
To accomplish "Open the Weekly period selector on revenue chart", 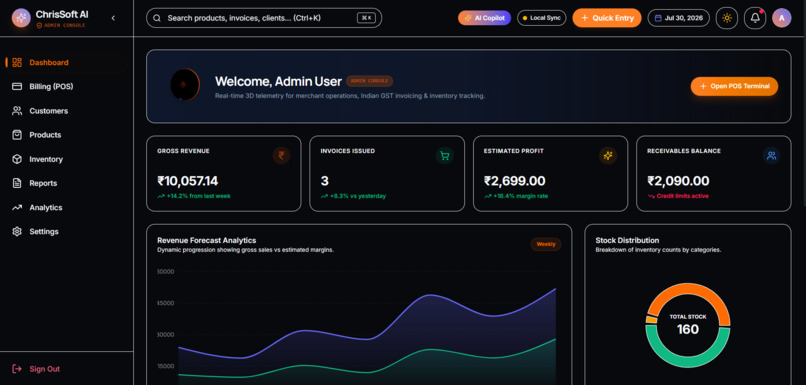I will [546, 244].
